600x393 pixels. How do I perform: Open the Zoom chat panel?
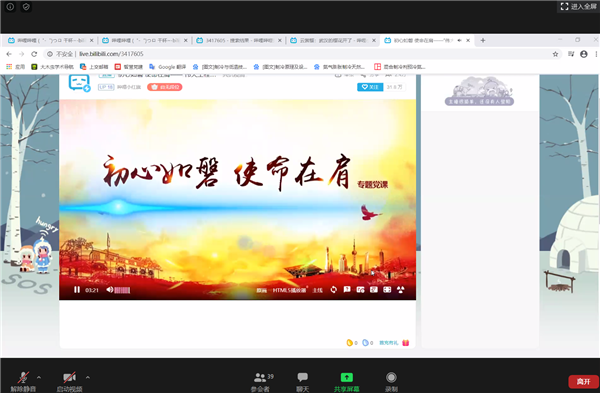(x=303, y=381)
